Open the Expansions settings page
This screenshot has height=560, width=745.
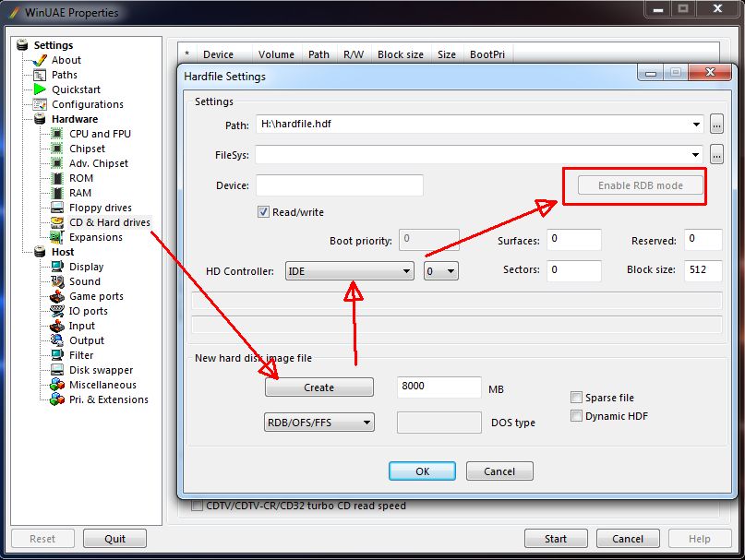(x=95, y=237)
